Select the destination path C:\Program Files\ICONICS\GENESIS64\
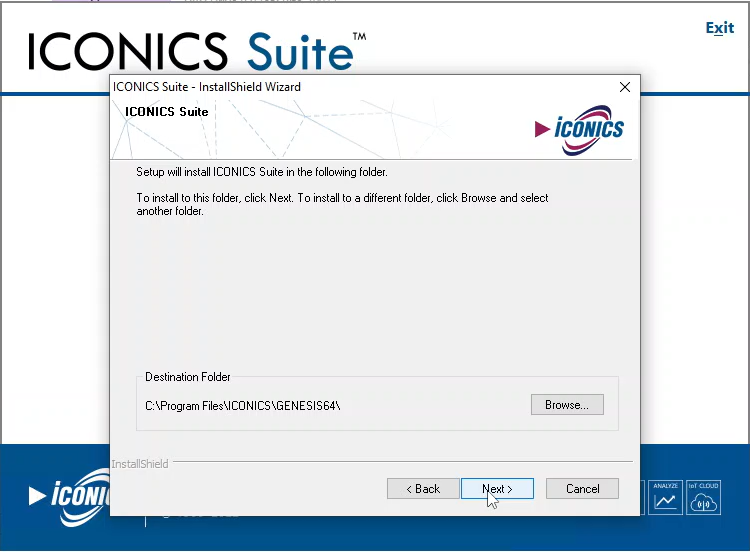This screenshot has width=750, height=552. point(243,406)
